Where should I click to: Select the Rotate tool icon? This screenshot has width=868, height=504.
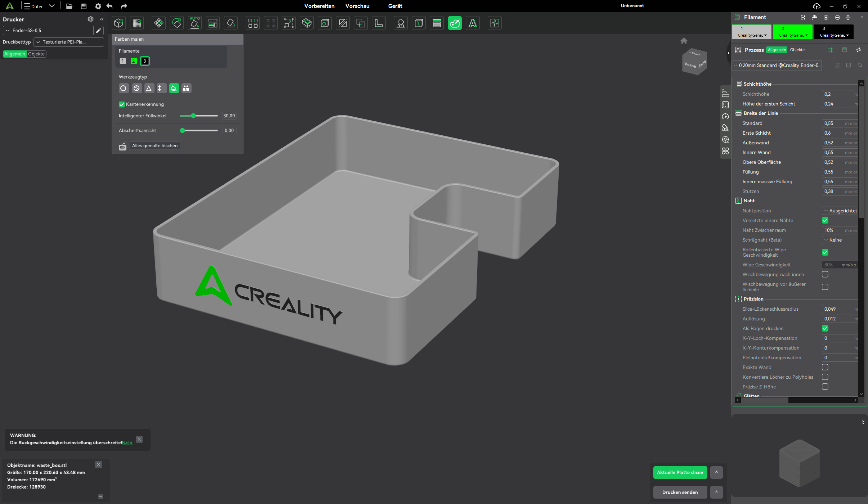pyautogui.click(x=176, y=23)
